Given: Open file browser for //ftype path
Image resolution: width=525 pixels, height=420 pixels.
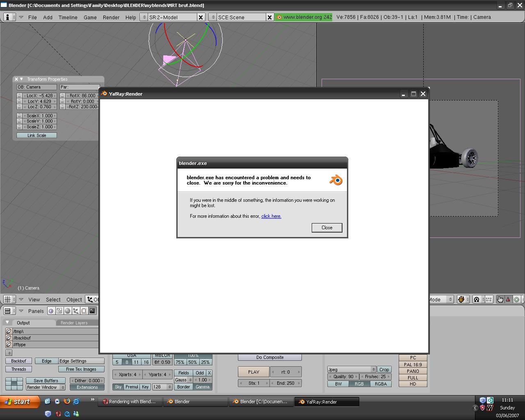Looking at the screenshot, I should coord(9,345).
